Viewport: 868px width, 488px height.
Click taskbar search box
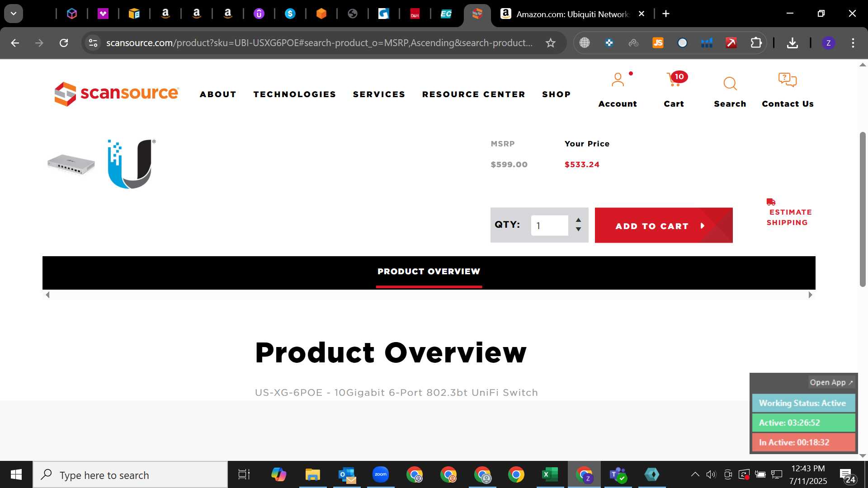pyautogui.click(x=131, y=475)
